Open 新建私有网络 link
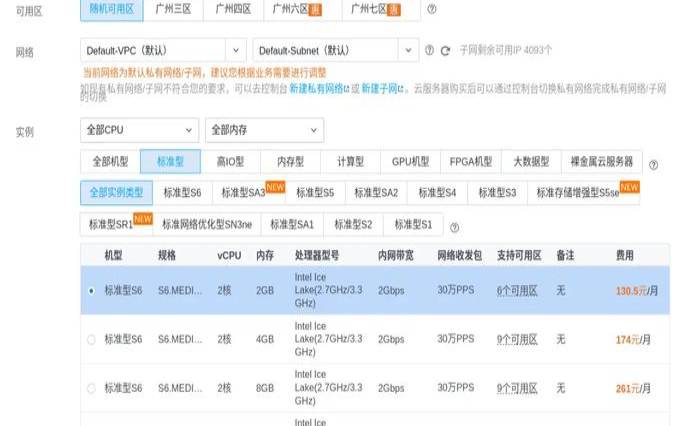Screen dimensions: 683x426 click(x=319, y=88)
